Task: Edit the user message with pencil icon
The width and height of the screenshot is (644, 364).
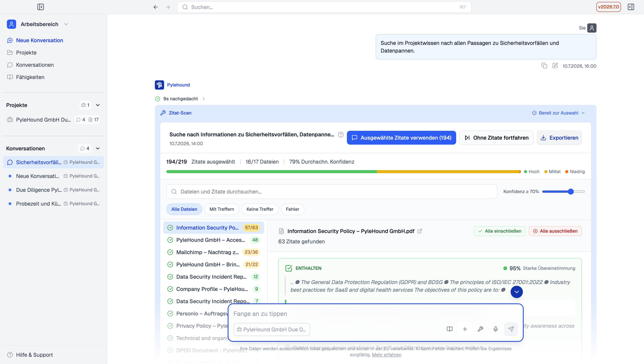Action: [555, 66]
